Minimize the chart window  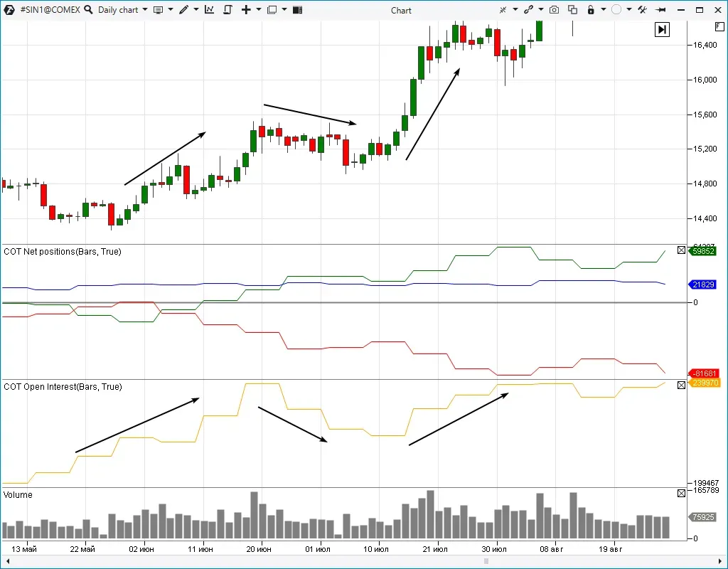(x=681, y=10)
